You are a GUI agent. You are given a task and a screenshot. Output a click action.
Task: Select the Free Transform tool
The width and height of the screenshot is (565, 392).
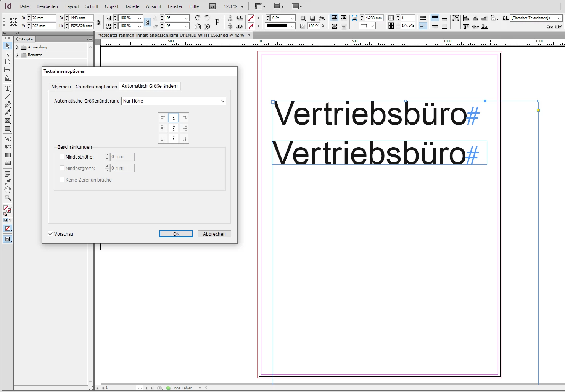click(8, 147)
